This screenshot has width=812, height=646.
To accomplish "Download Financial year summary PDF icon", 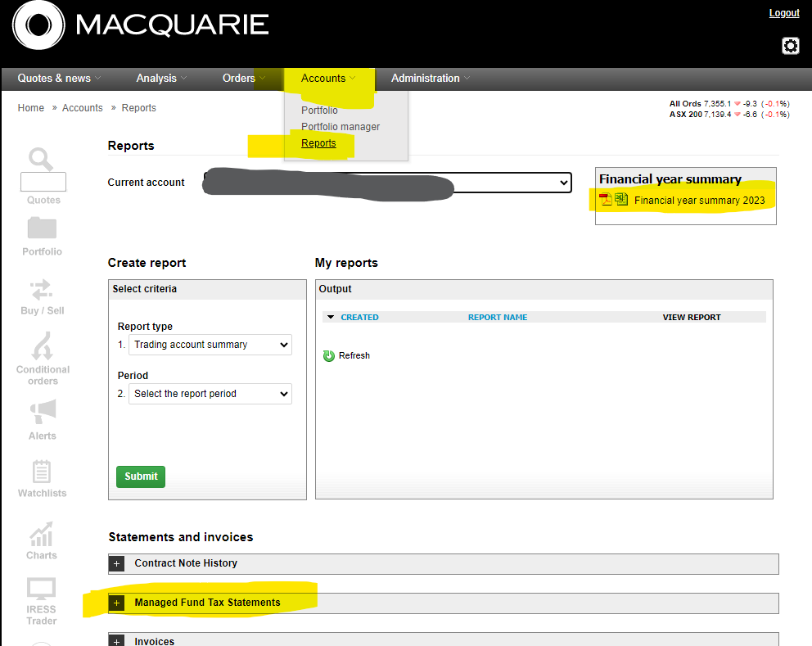I will (x=606, y=200).
